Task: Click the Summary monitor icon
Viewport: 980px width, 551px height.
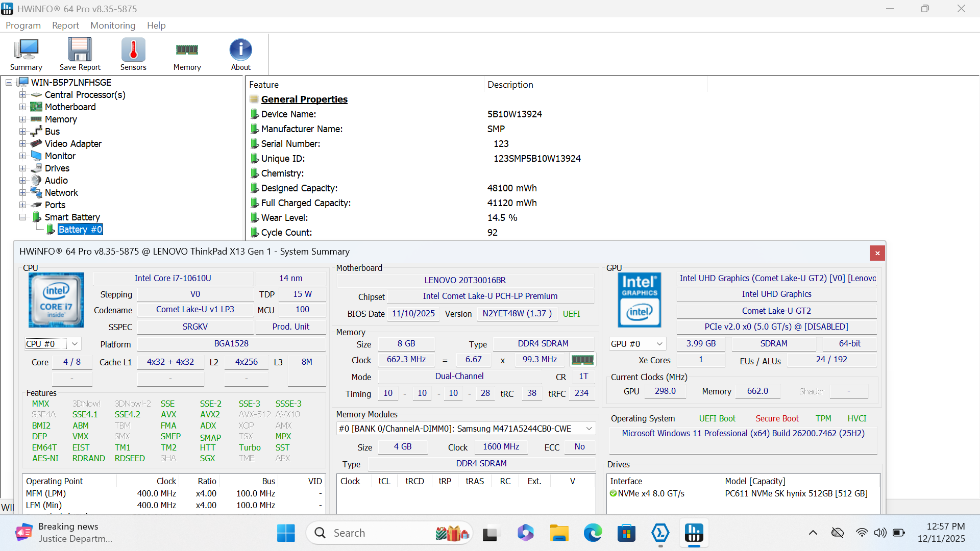Action: pos(26,50)
